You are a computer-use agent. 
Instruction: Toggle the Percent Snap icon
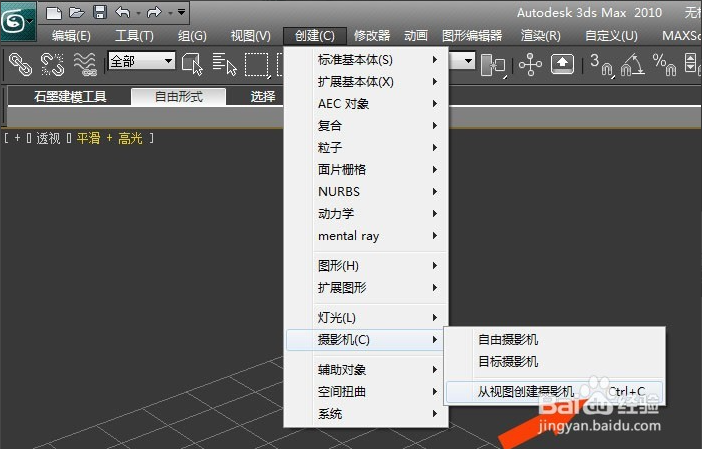[664, 65]
